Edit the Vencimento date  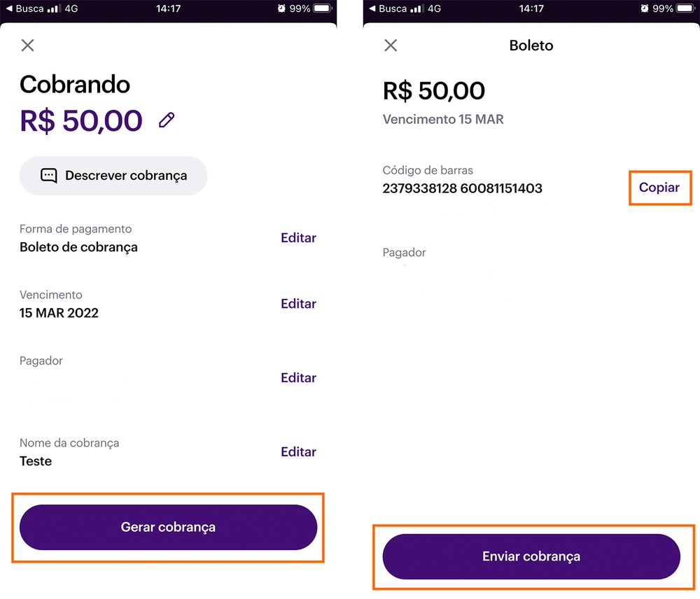click(x=298, y=304)
